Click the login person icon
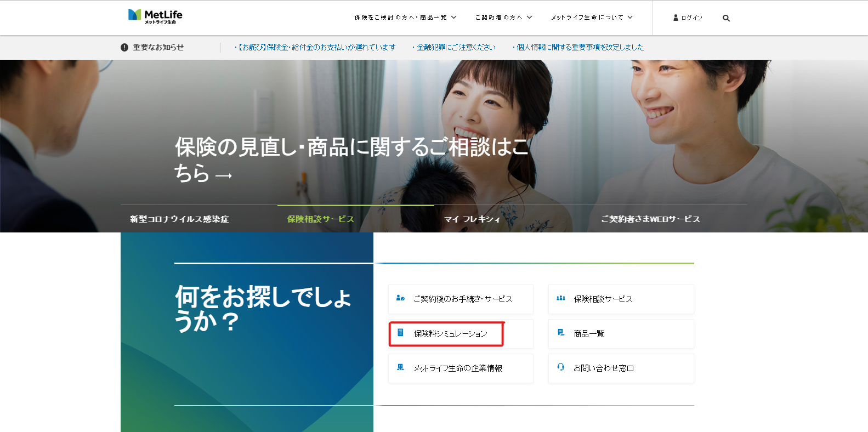The image size is (868, 432). click(676, 18)
